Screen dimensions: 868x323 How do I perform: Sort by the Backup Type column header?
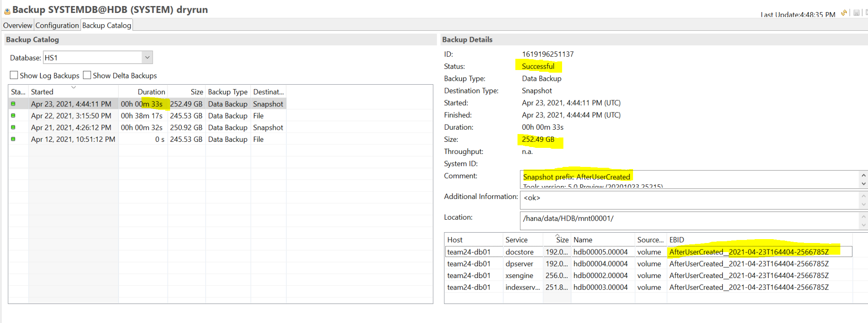click(228, 92)
